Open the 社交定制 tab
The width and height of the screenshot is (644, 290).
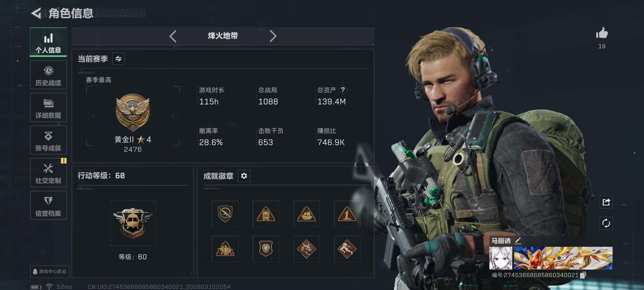pos(48,173)
